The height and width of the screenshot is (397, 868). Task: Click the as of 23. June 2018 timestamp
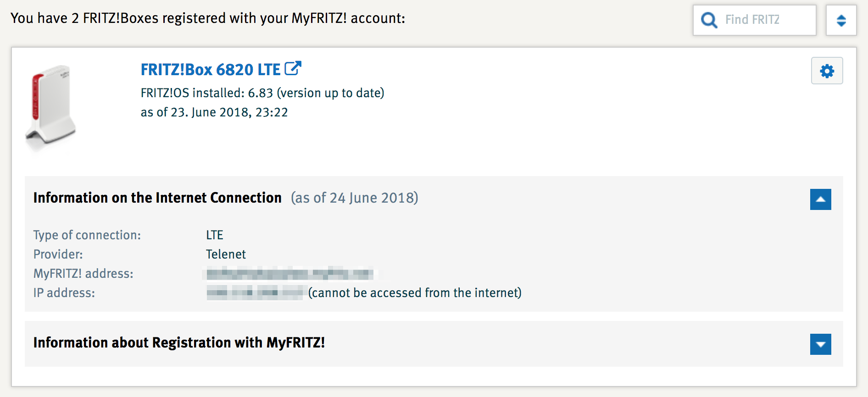coord(214,112)
